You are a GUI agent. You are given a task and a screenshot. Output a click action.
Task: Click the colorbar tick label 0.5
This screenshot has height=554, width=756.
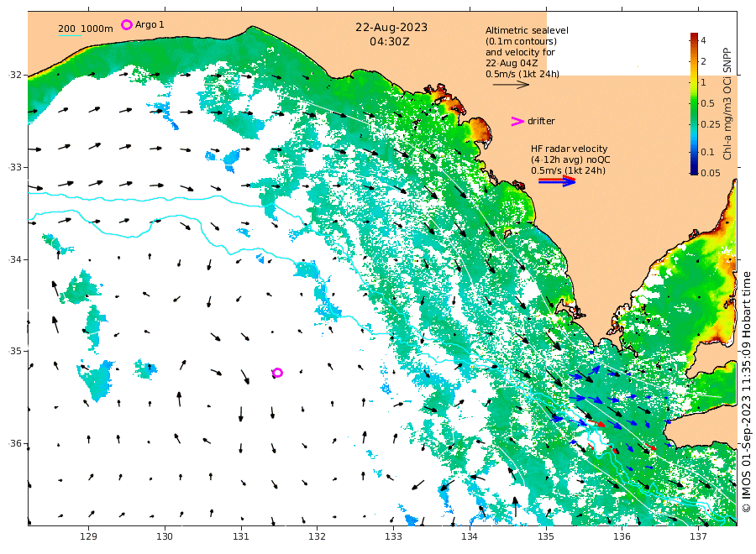click(707, 103)
